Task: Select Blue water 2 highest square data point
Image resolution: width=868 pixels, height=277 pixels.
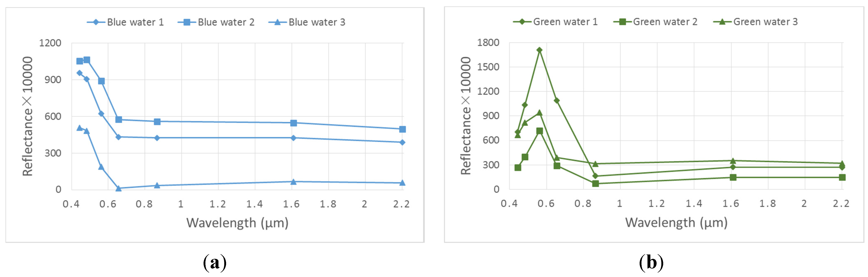Action: (x=87, y=60)
